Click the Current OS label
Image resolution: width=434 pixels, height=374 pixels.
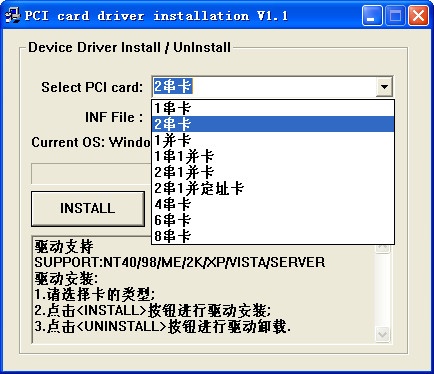pyautogui.click(x=91, y=142)
